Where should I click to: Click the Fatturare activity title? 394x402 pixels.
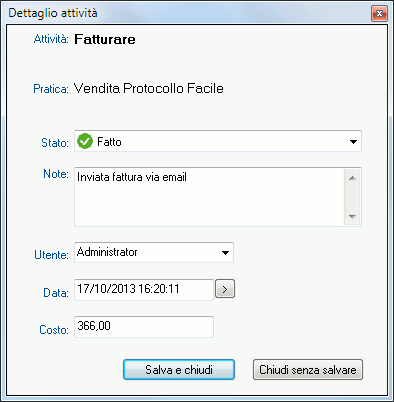click(105, 39)
